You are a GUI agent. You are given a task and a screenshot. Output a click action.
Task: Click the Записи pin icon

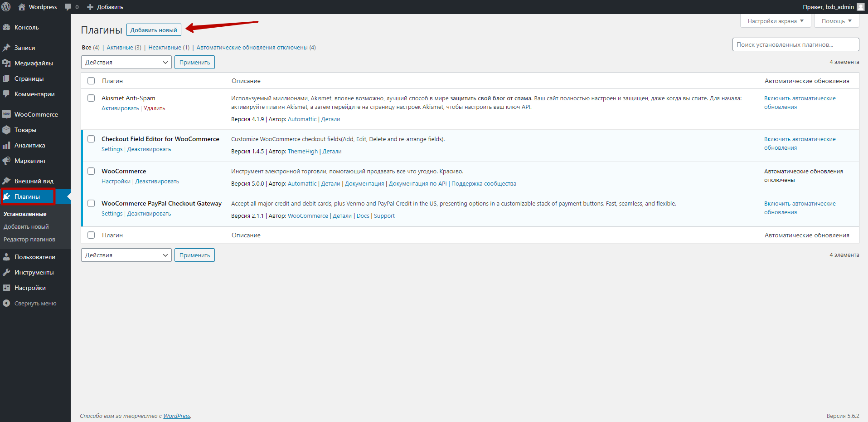pos(6,48)
